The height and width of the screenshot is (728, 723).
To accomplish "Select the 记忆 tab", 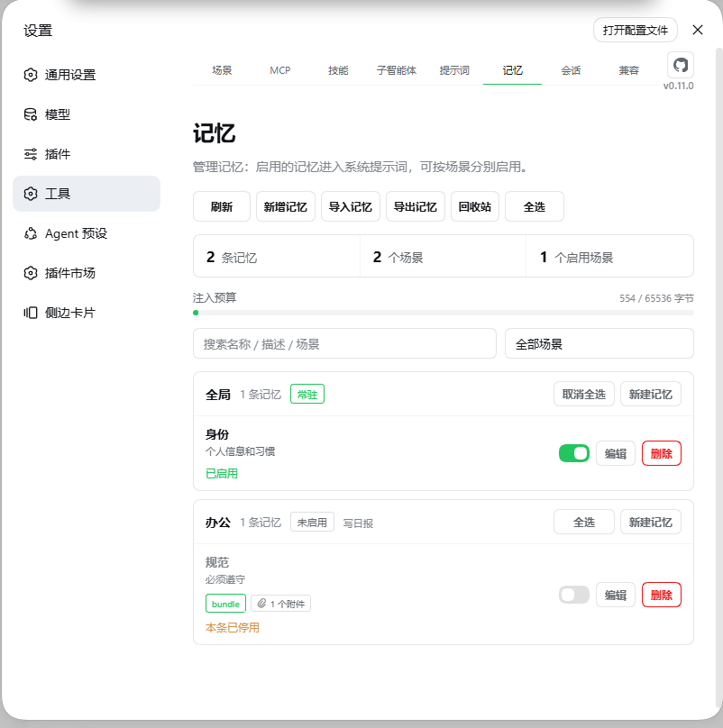I will point(513,70).
